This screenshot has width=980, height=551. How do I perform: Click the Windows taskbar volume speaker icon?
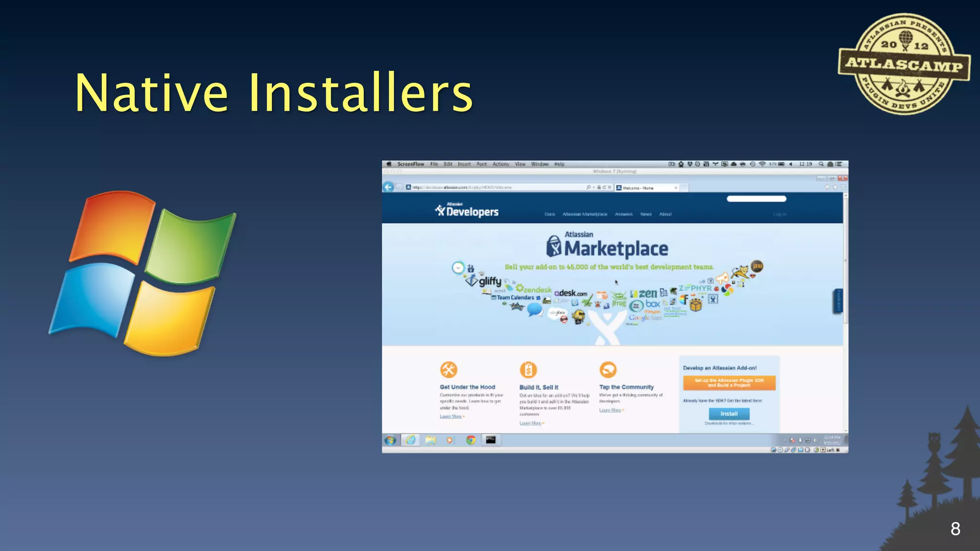[x=816, y=440]
